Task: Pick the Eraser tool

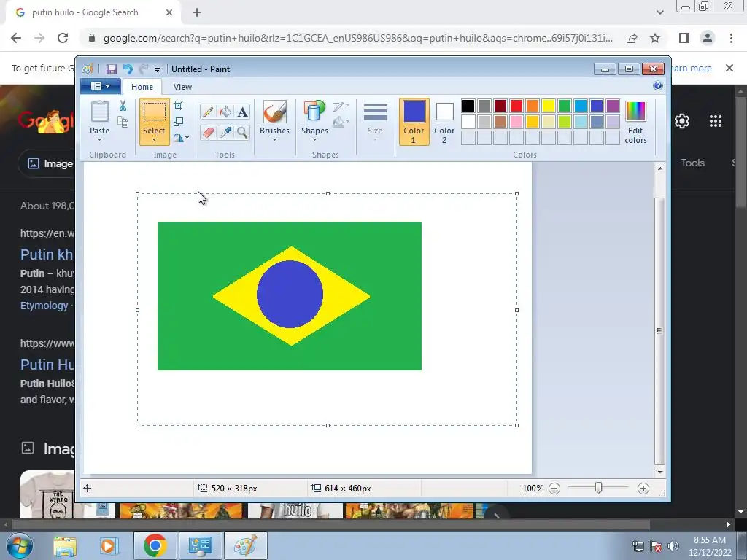Action: [x=208, y=132]
